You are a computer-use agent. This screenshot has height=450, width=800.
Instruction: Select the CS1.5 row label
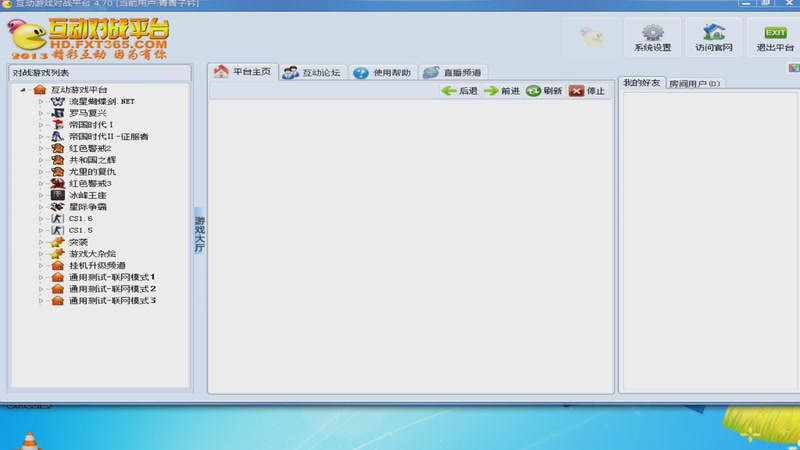pos(81,230)
